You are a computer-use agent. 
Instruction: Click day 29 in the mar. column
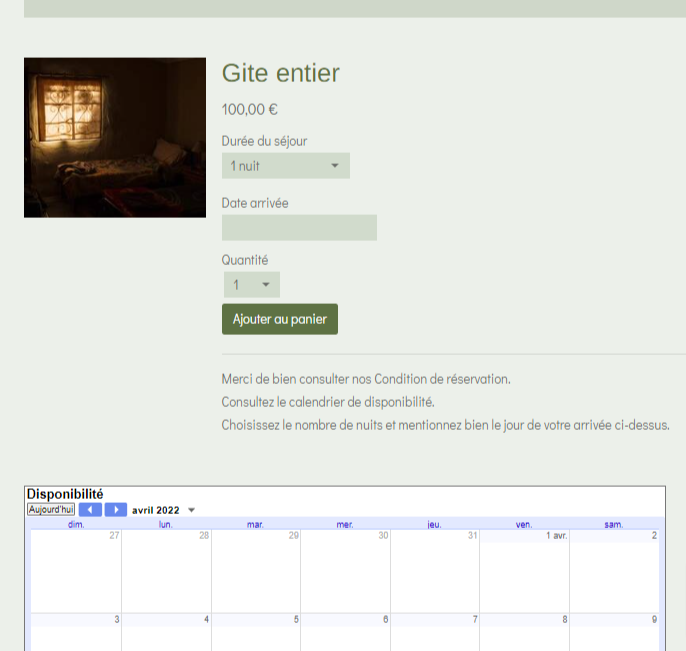click(255, 570)
